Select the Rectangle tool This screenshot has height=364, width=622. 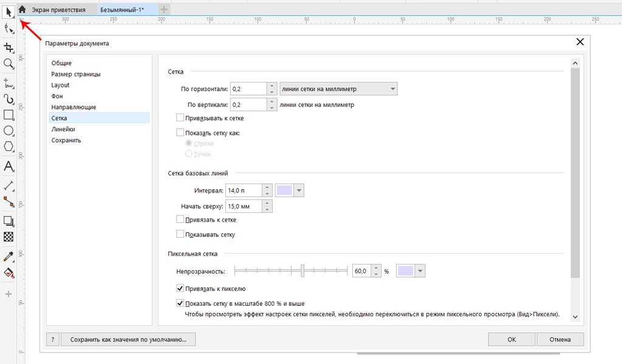[9, 115]
